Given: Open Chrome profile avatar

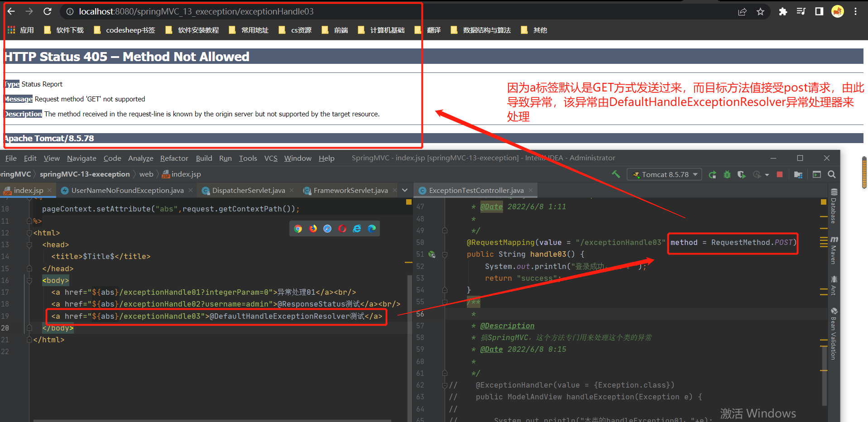Looking at the screenshot, I should pyautogui.click(x=838, y=11).
